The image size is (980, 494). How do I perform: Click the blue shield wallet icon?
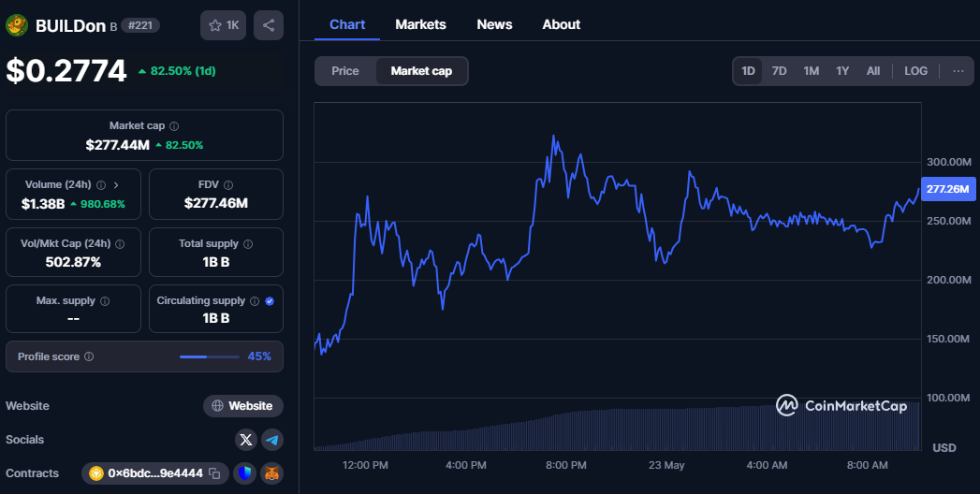click(x=244, y=473)
